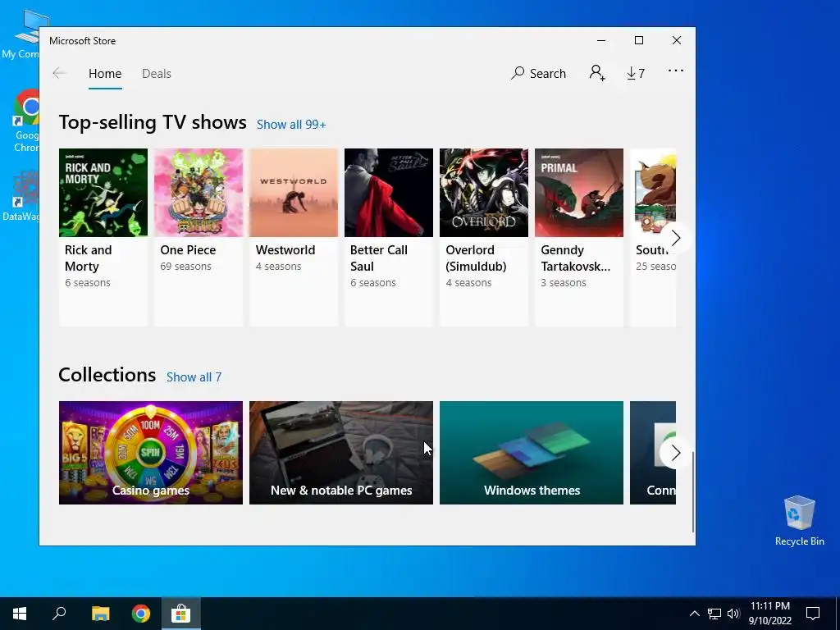Go back with the Store back arrow
The image size is (840, 630).
59,73
